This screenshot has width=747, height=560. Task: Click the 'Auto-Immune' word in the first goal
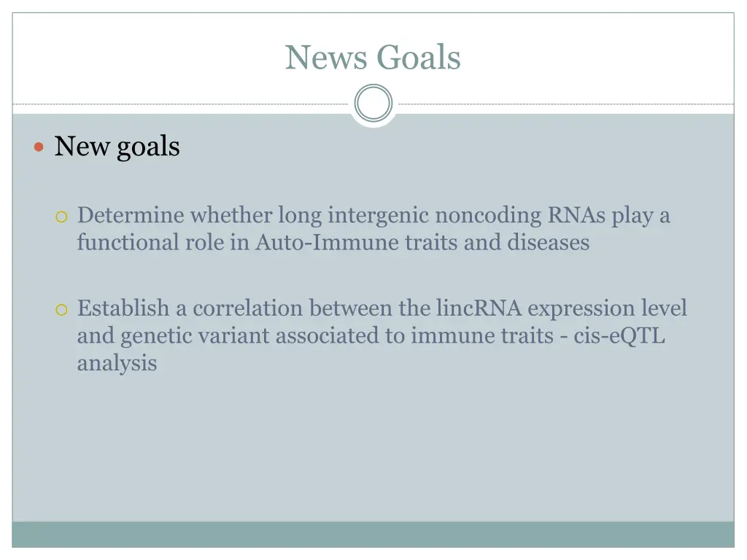328,242
